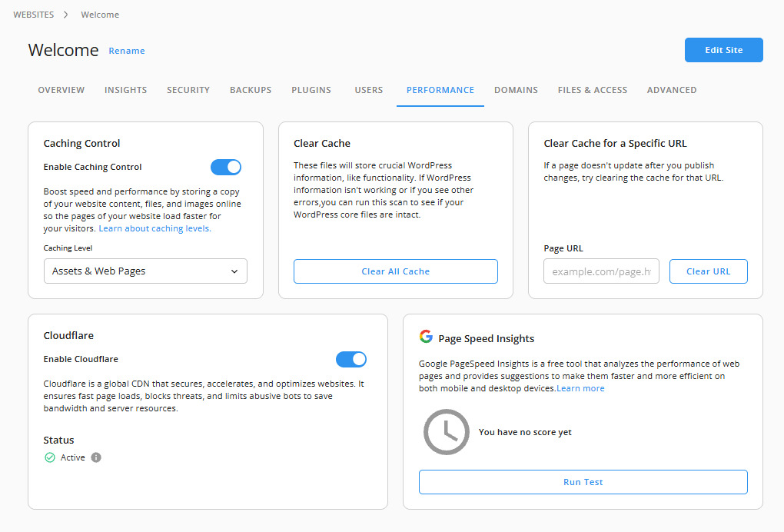Click the Caching Level label
This screenshot has height=532, width=784.
pyautogui.click(x=68, y=248)
